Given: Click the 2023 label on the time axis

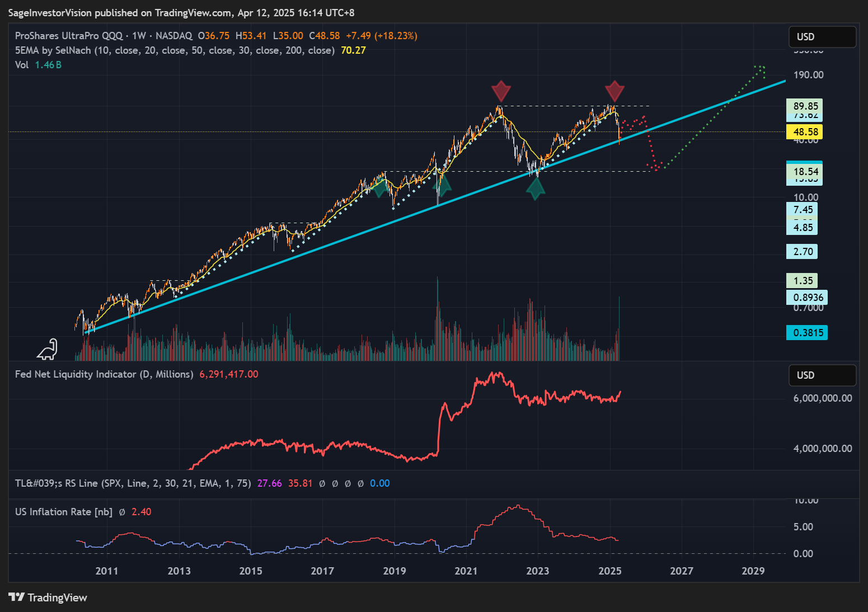Looking at the screenshot, I should coord(538,571).
